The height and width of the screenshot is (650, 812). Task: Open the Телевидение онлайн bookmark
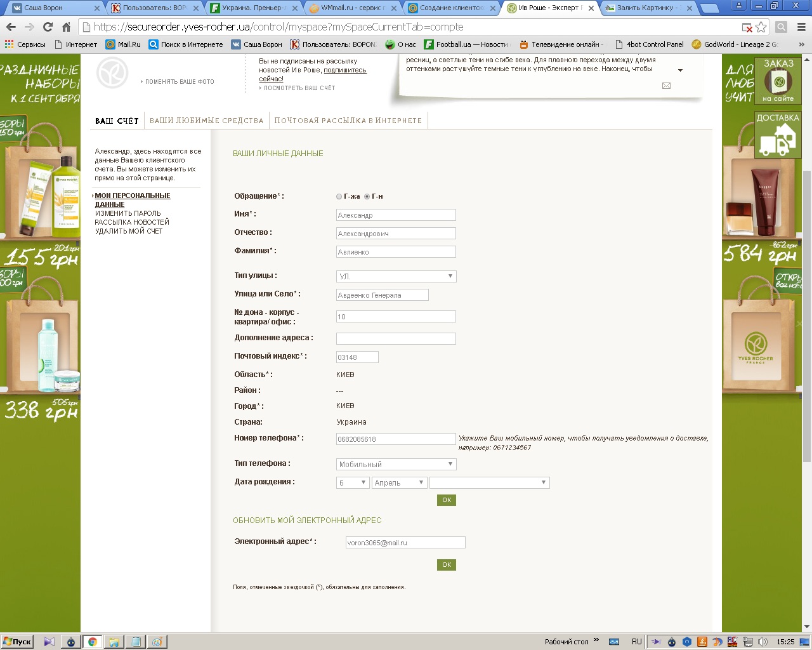(x=560, y=44)
